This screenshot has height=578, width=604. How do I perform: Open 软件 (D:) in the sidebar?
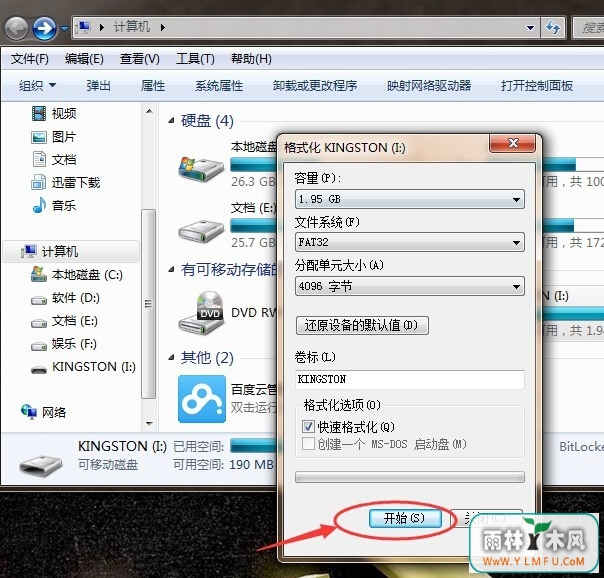[x=65, y=298]
